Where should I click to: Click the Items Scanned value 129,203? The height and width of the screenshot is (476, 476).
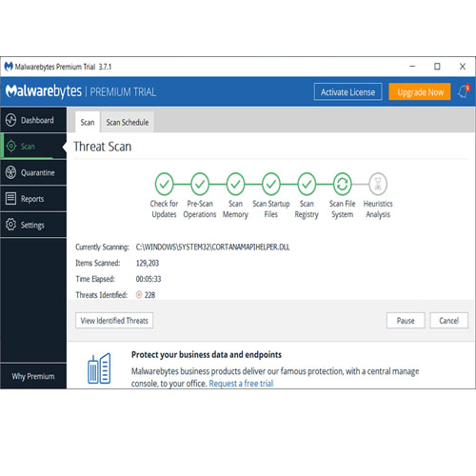tap(148, 263)
